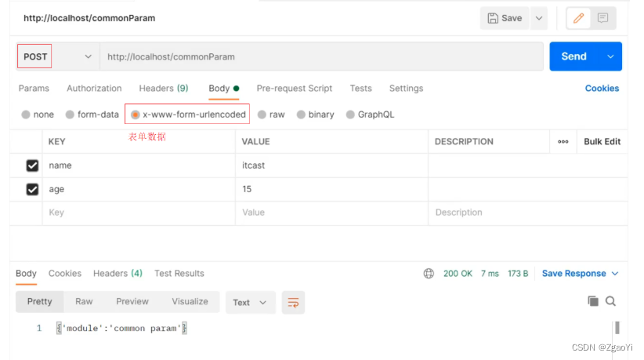Open the response Cookies tab
The height and width of the screenshot is (360, 644).
tap(65, 274)
